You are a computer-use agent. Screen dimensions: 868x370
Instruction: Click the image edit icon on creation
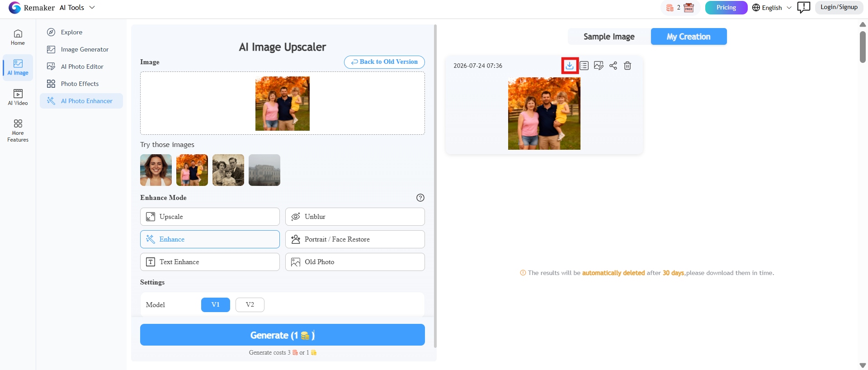click(599, 66)
